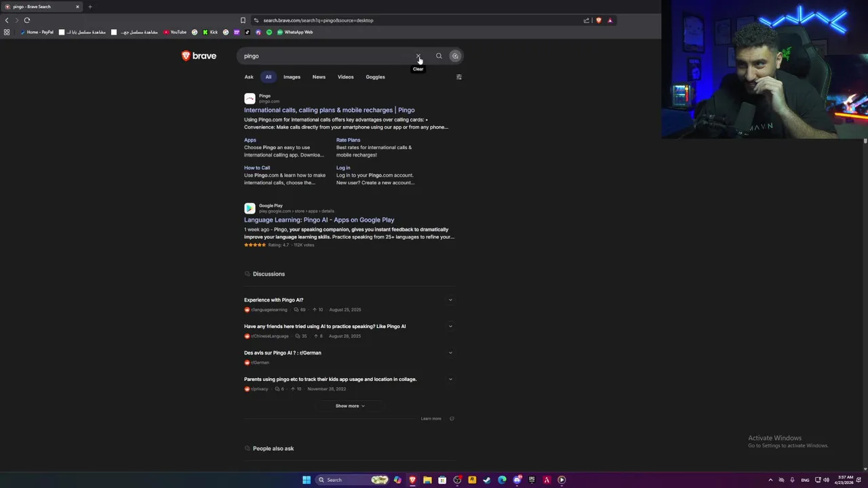Open File Explorer from the taskbar
This screenshot has height=488, width=868.
tap(427, 480)
